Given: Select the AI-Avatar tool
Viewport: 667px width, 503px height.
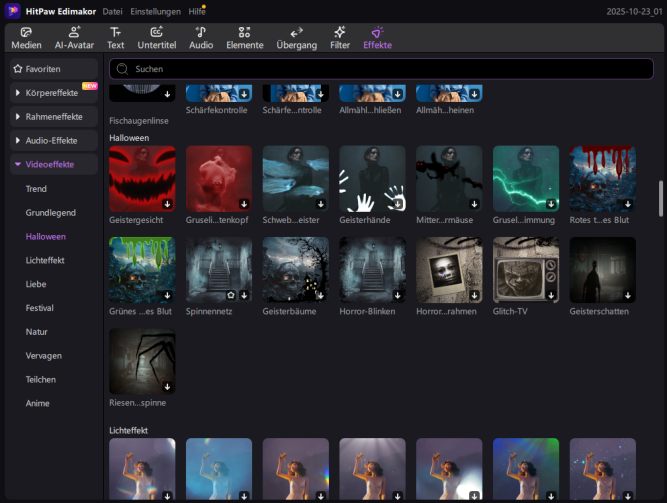Looking at the screenshot, I should [73, 33].
